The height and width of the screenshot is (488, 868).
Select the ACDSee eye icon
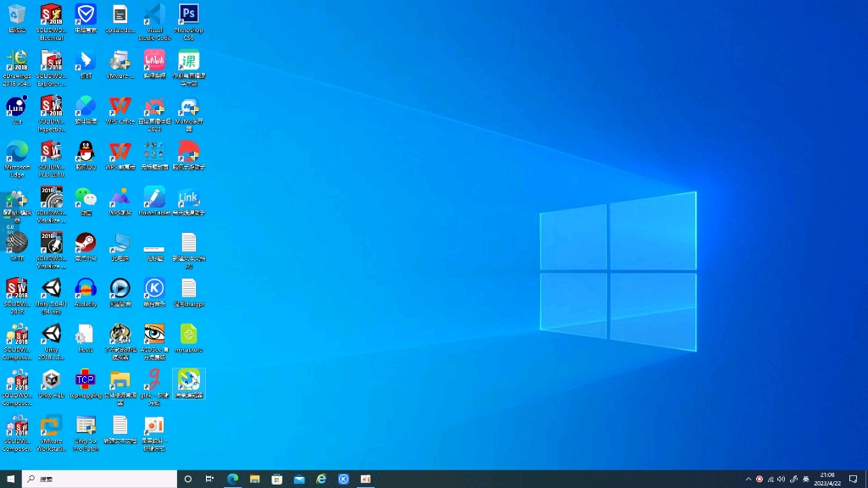(153, 334)
